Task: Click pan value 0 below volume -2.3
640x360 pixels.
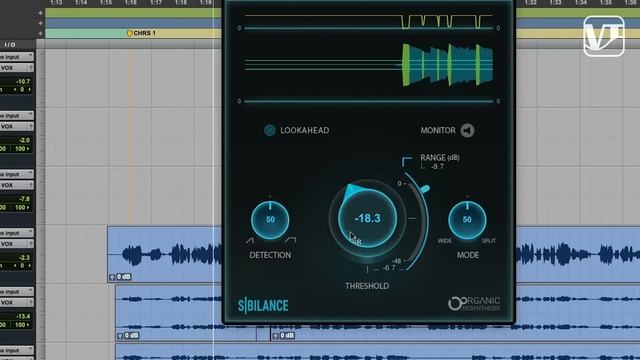Action: point(22,266)
